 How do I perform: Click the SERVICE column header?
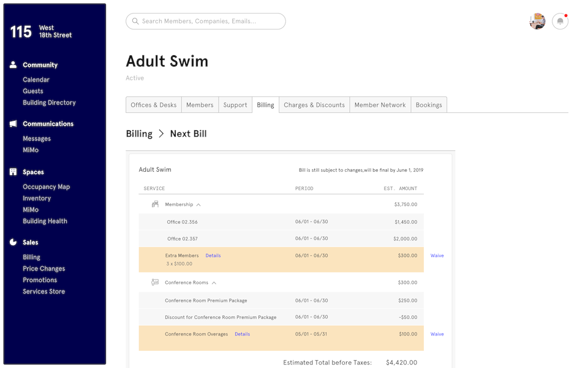coord(154,188)
